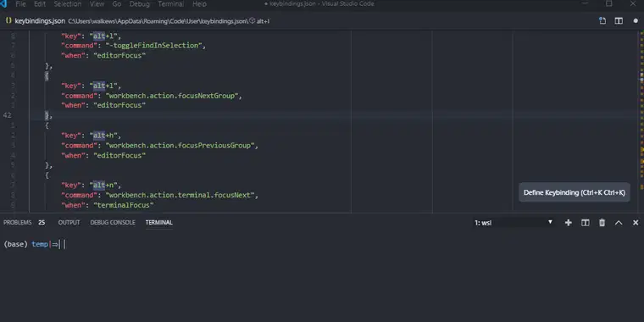Click the problems count badge 25
Image resolution: width=644 pixels, height=322 pixels.
pos(42,222)
